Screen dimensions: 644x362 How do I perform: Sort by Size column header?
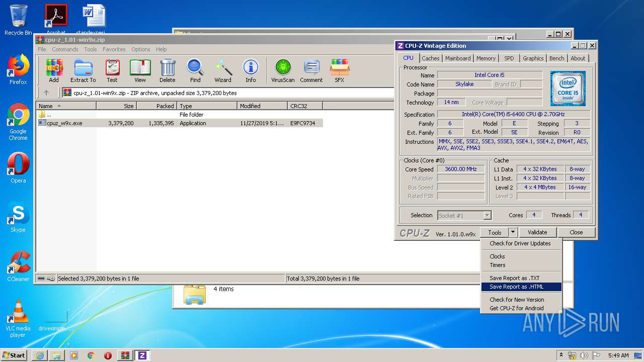[x=116, y=106]
